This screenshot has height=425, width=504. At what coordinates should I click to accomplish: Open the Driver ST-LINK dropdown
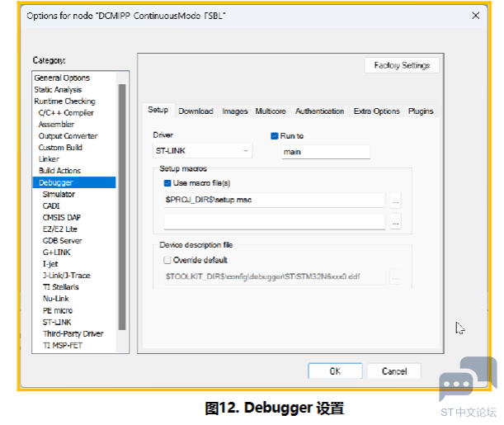(x=202, y=152)
